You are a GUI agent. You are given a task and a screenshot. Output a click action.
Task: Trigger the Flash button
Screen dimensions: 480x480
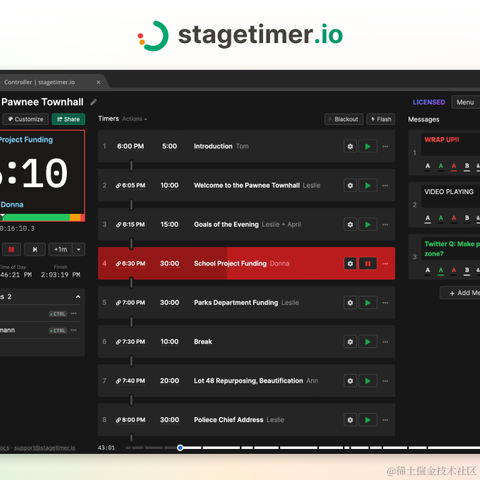[x=381, y=119]
